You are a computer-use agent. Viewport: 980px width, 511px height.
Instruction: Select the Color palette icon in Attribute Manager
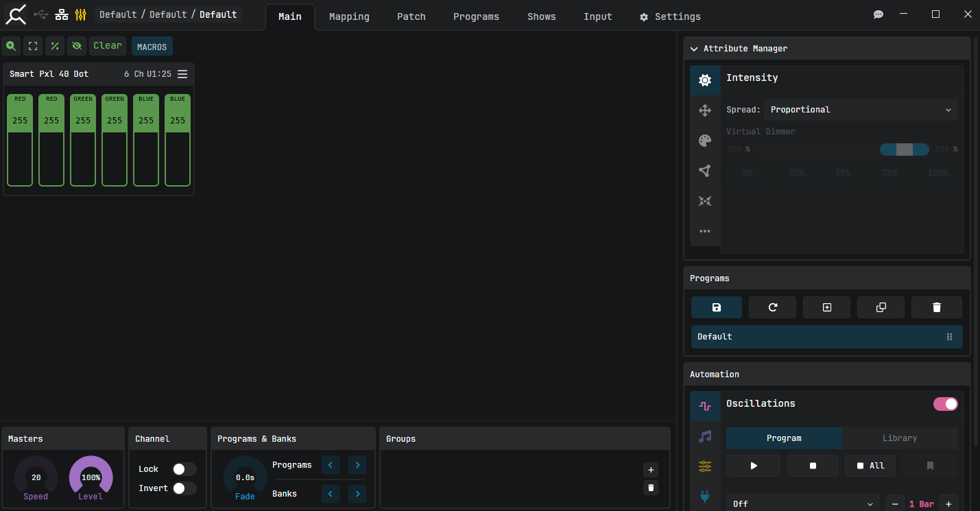coord(705,141)
